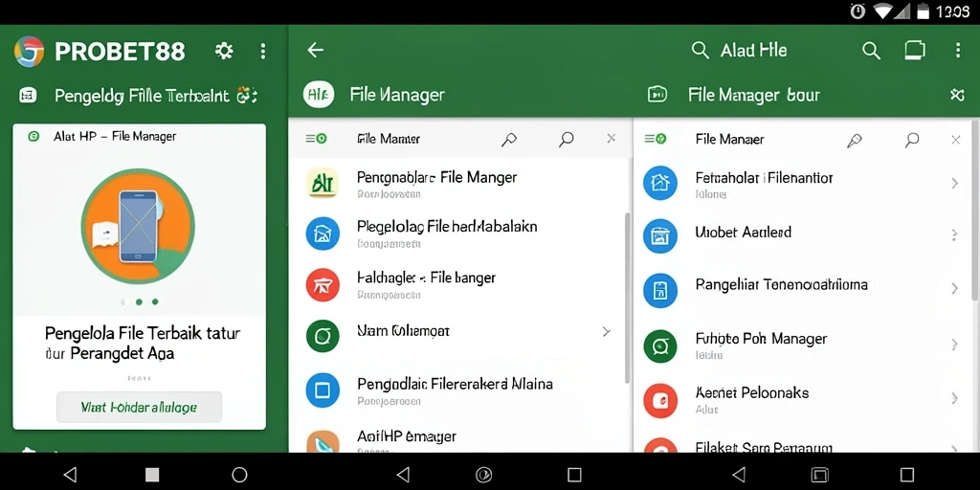980x490 pixels.
Task: Expand the Nam Khemoat row chevron
Action: click(x=606, y=332)
